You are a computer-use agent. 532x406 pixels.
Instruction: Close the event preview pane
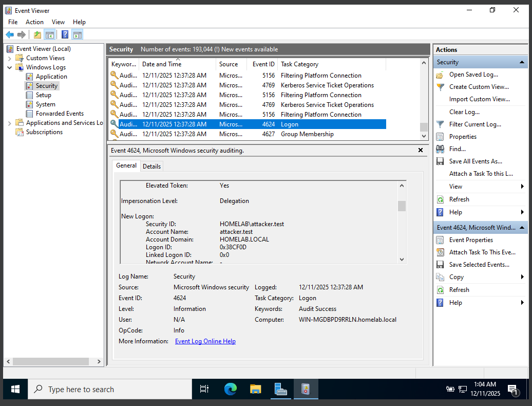point(421,151)
